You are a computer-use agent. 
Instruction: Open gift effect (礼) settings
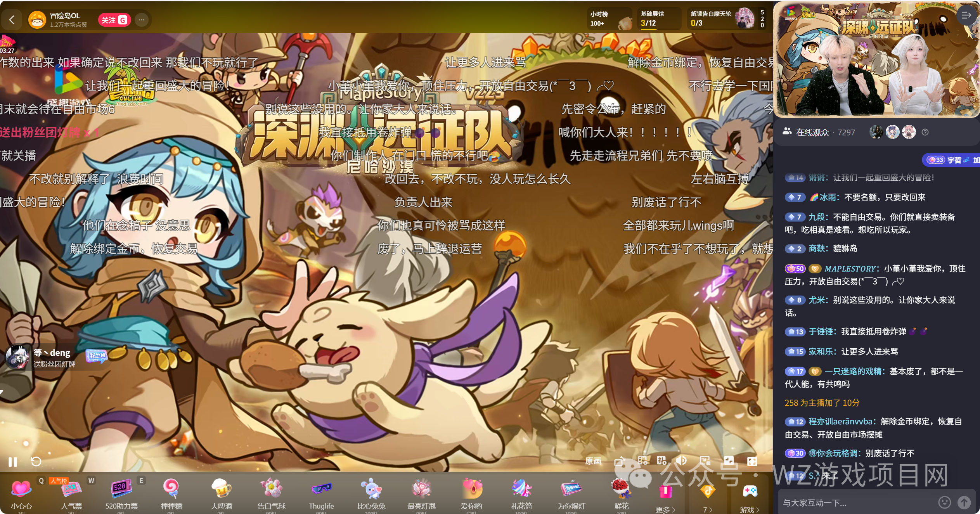(661, 460)
